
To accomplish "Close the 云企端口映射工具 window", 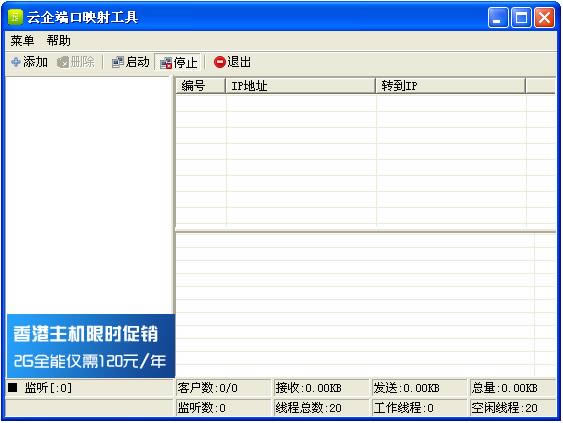I will (545, 17).
